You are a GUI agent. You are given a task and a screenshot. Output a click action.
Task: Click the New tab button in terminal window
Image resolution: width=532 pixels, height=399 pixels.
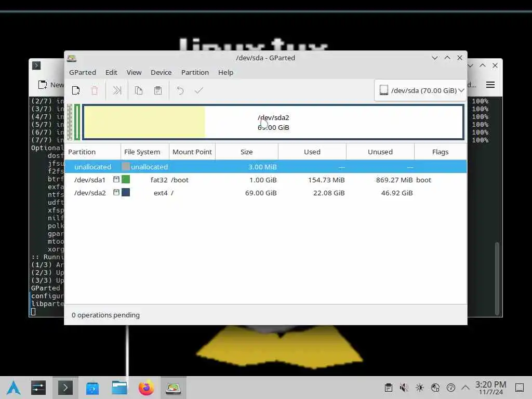tap(51, 85)
